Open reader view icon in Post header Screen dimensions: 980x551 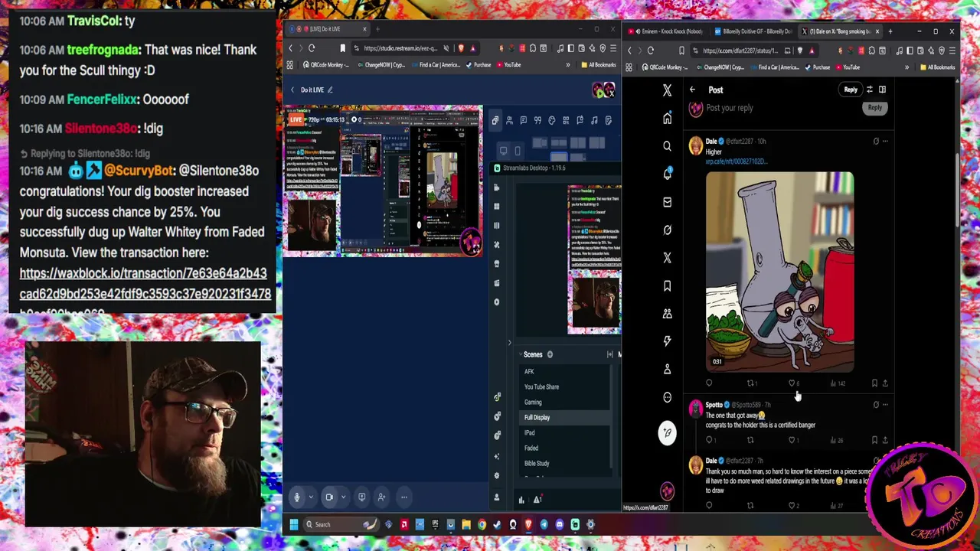click(x=882, y=90)
